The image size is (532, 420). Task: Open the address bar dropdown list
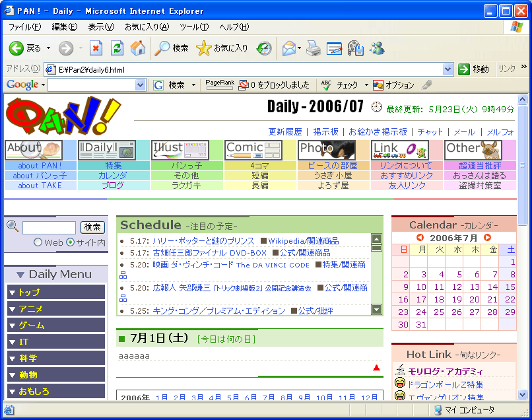pos(448,69)
